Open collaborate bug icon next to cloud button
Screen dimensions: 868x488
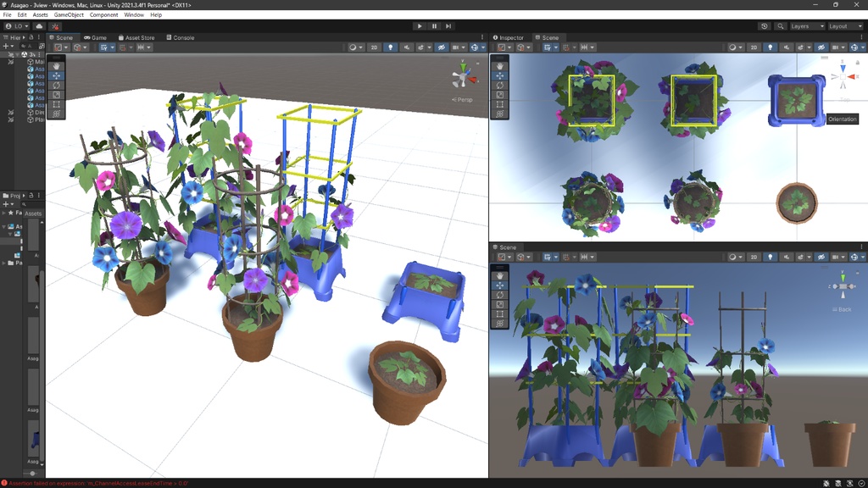point(55,26)
